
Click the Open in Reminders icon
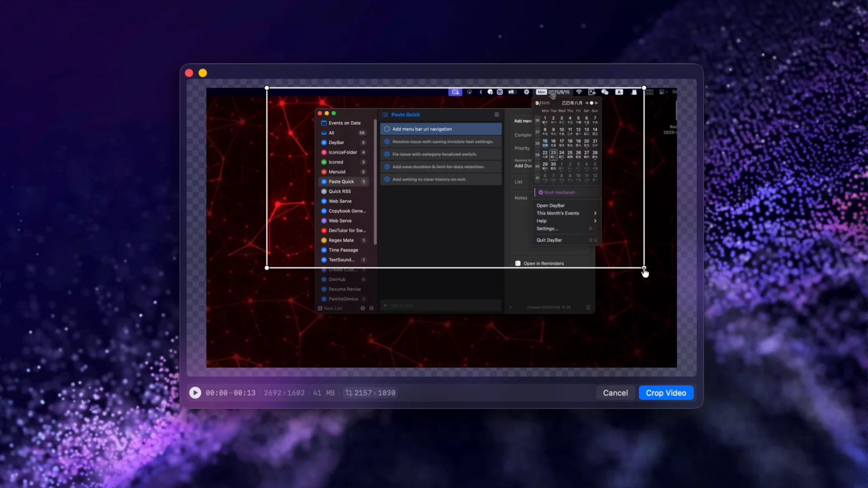(x=518, y=263)
